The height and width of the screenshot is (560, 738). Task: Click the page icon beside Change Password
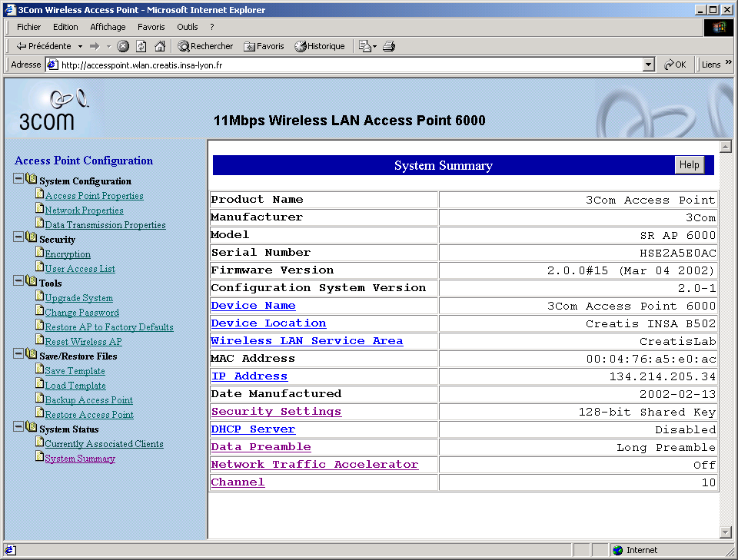[x=40, y=310]
